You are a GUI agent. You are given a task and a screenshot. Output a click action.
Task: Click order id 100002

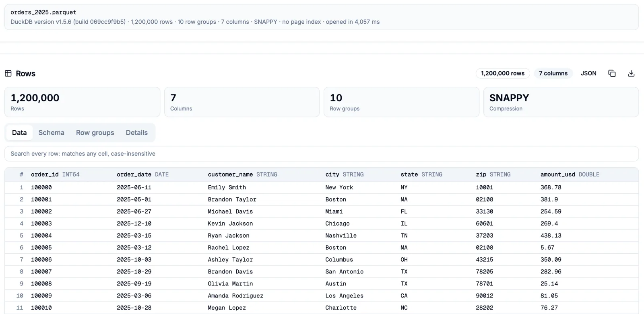[x=41, y=211]
